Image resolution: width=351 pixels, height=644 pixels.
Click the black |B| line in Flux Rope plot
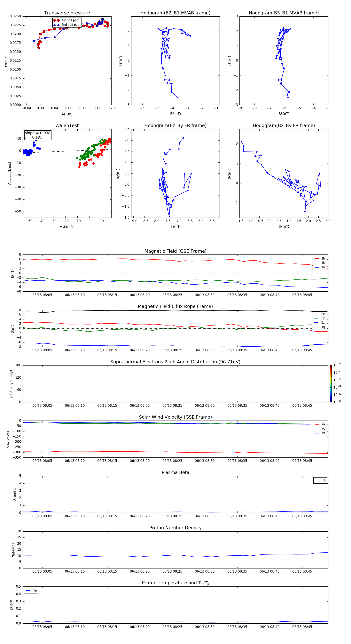point(175,310)
